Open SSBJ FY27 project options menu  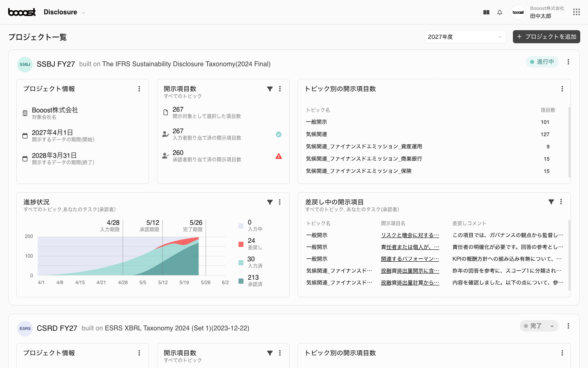568,62
